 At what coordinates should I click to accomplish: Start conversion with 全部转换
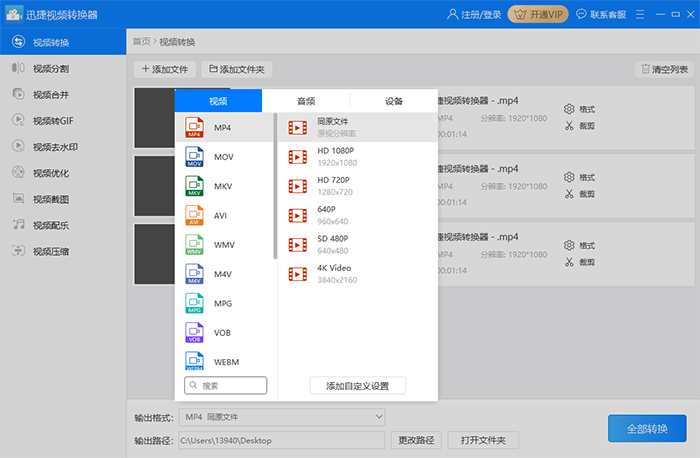[647, 429]
